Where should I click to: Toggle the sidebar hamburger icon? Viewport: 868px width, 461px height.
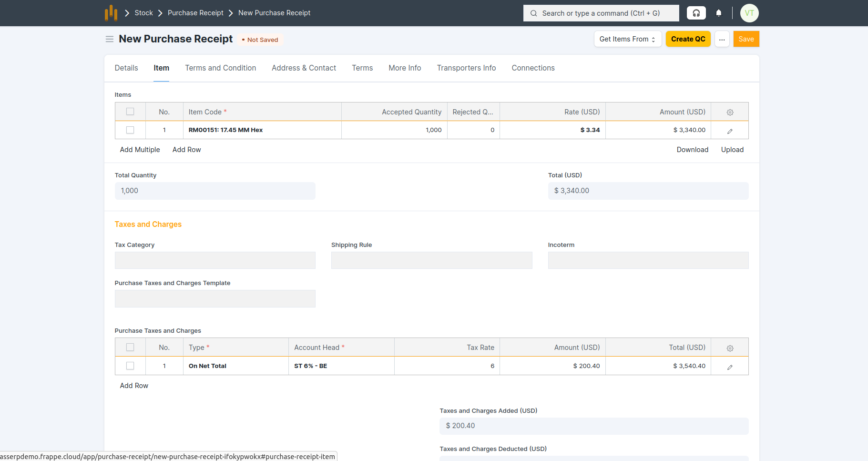coord(110,39)
